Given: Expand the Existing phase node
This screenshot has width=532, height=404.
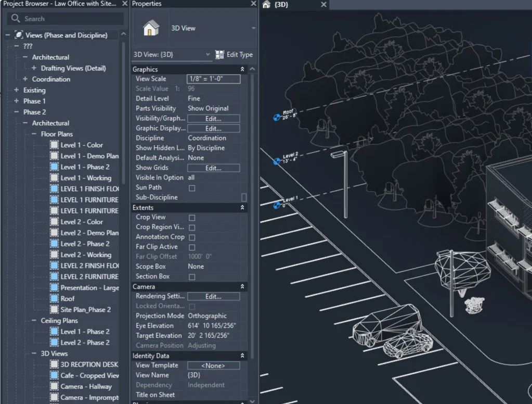Looking at the screenshot, I should [x=16, y=90].
